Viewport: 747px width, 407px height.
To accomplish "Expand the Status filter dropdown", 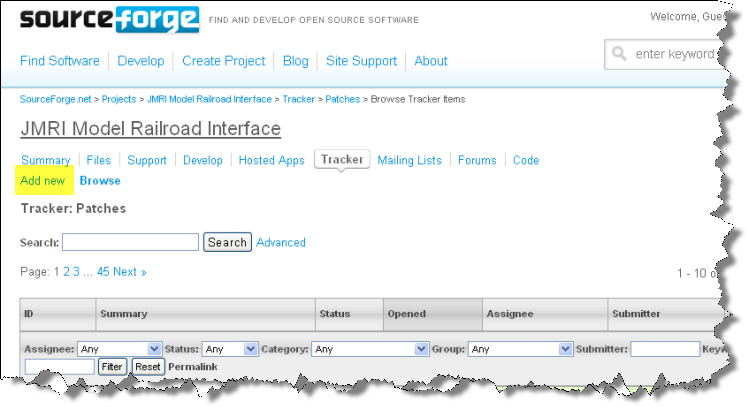I will tap(229, 349).
